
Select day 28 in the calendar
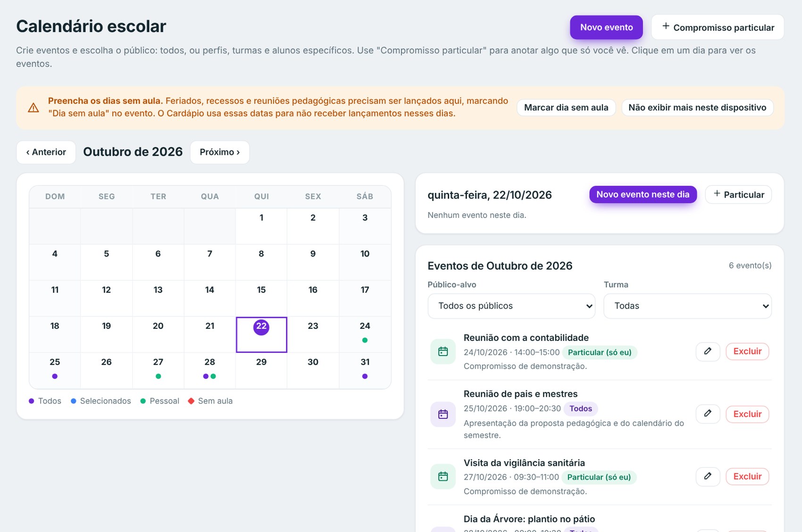(x=210, y=371)
